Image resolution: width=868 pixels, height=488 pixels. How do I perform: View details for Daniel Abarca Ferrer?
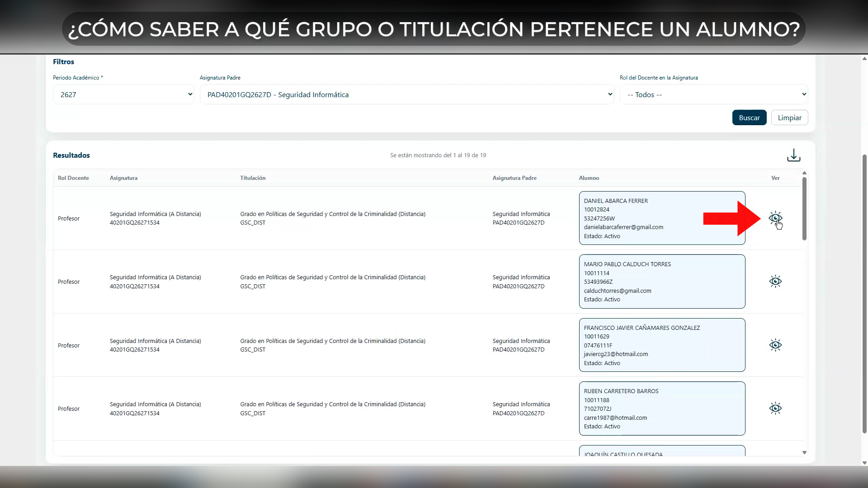coord(775,218)
